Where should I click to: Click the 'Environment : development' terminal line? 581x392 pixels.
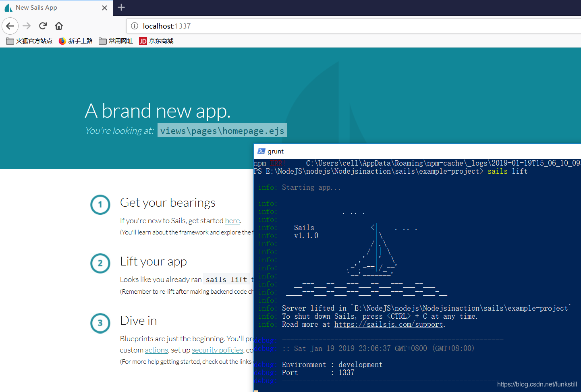[x=332, y=365]
